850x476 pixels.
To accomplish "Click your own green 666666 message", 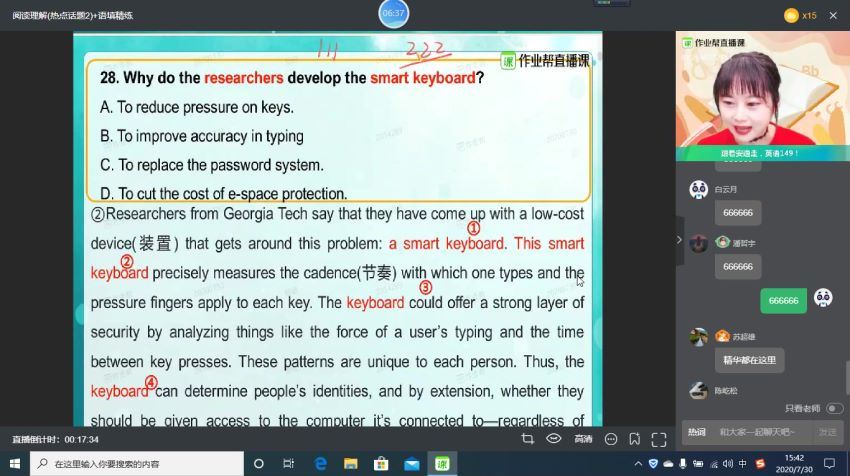I will coord(783,301).
